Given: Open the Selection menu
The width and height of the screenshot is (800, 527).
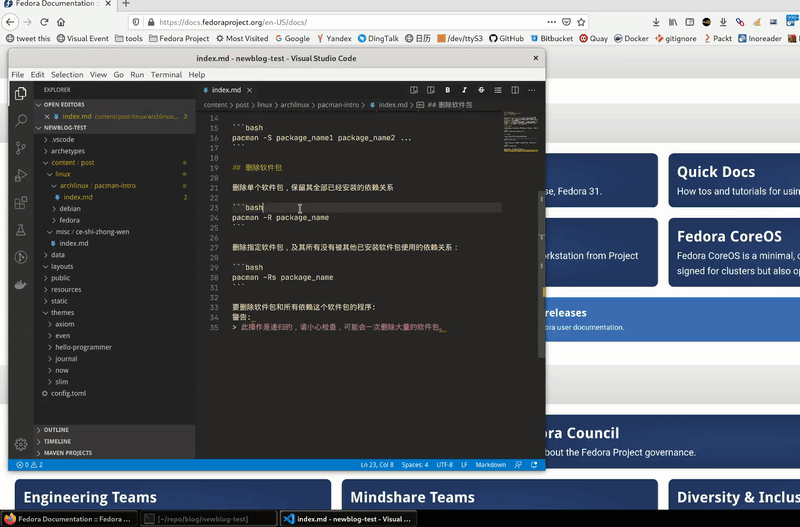Looking at the screenshot, I should coord(67,74).
